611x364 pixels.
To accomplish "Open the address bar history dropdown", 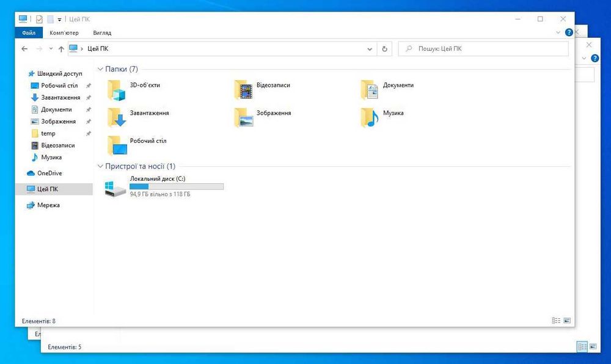I will tap(370, 49).
